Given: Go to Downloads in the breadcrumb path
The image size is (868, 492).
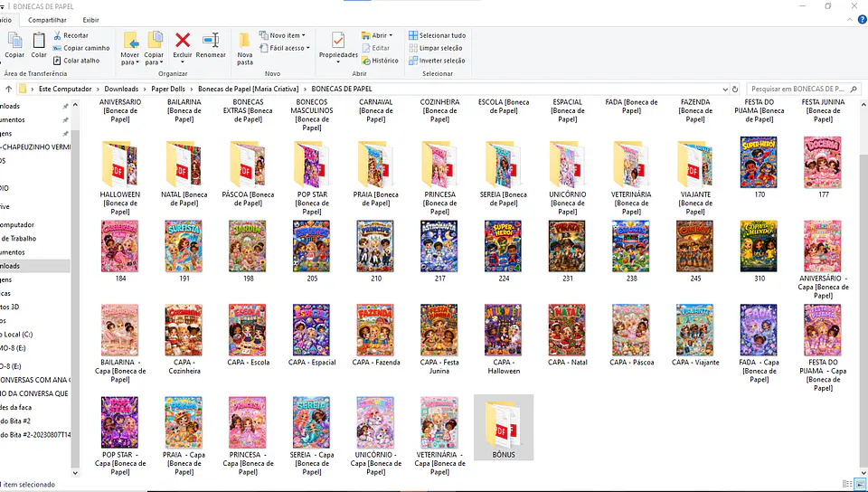Looking at the screenshot, I should point(121,90).
